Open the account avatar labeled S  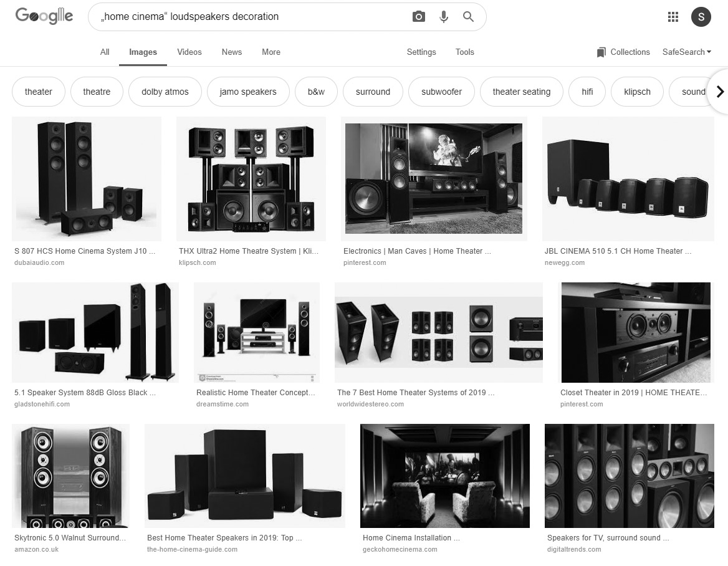701,17
